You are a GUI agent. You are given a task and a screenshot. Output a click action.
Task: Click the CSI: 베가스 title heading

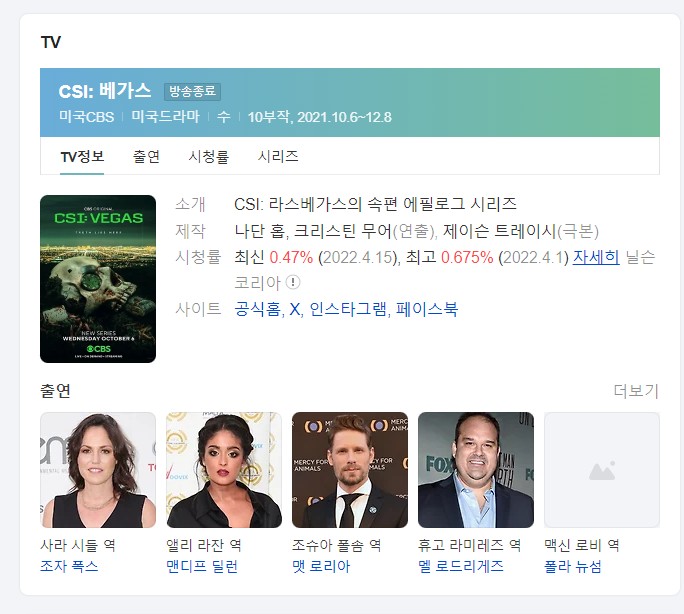click(105, 91)
